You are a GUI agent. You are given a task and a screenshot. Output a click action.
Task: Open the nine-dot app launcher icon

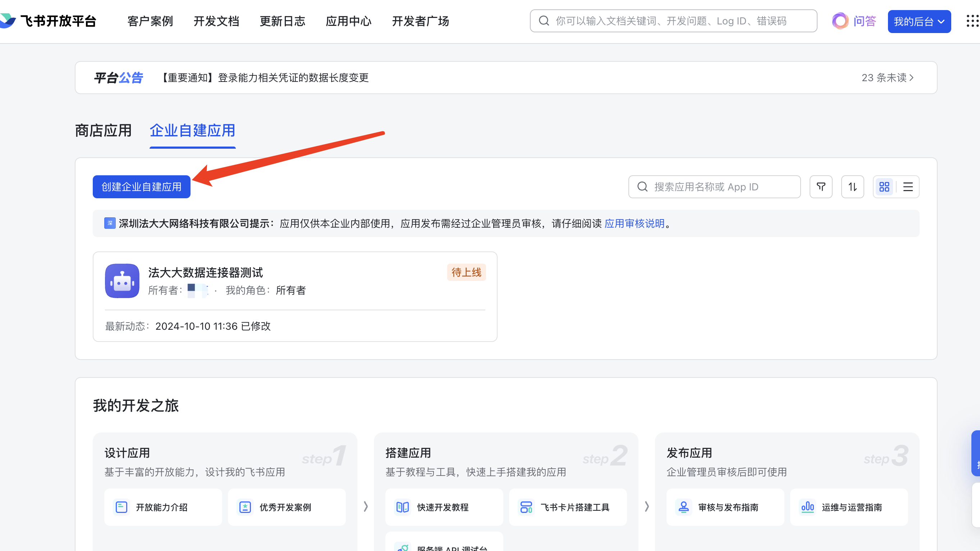coord(972,21)
